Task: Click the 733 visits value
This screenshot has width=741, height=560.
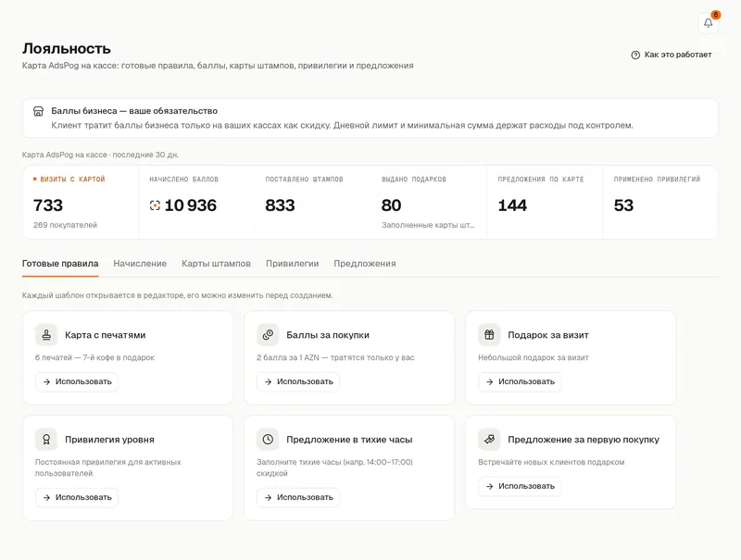Action: click(x=48, y=205)
